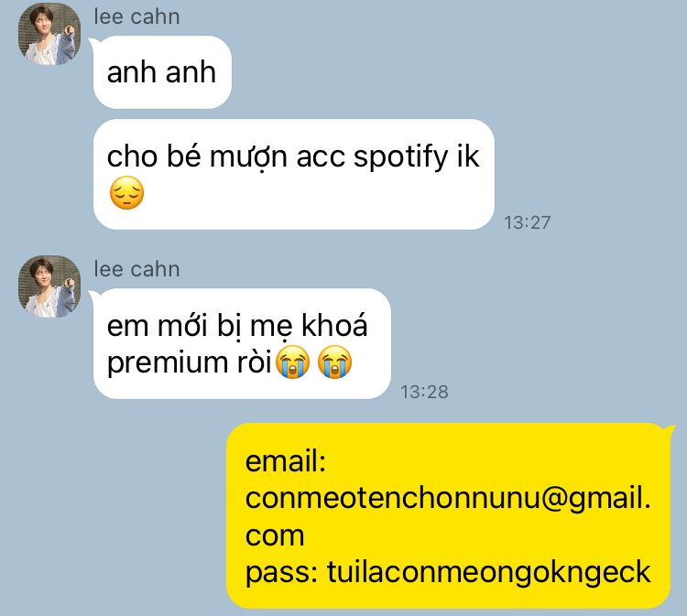687x616 pixels.
Task: Click the 'pass:' label in yellow bubble
Action: click(x=282, y=573)
